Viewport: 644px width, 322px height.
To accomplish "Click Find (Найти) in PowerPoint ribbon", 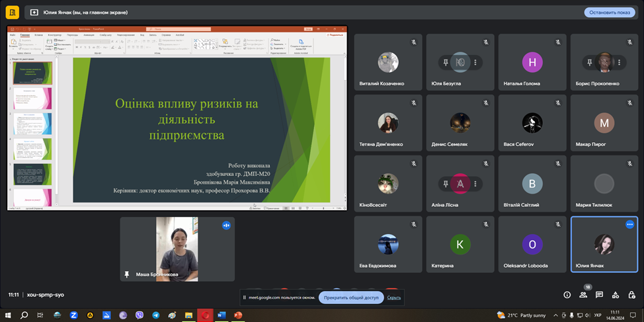I will click(x=276, y=40).
